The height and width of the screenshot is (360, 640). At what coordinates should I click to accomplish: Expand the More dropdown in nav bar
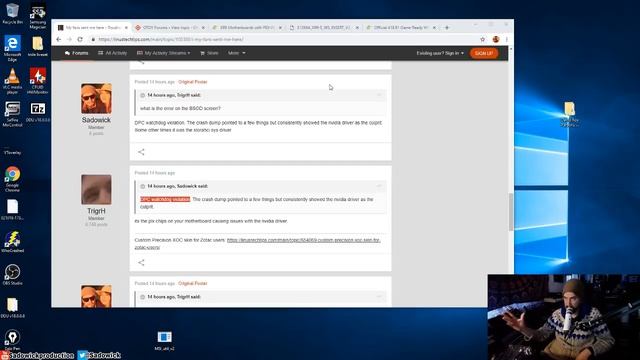tap(237, 53)
